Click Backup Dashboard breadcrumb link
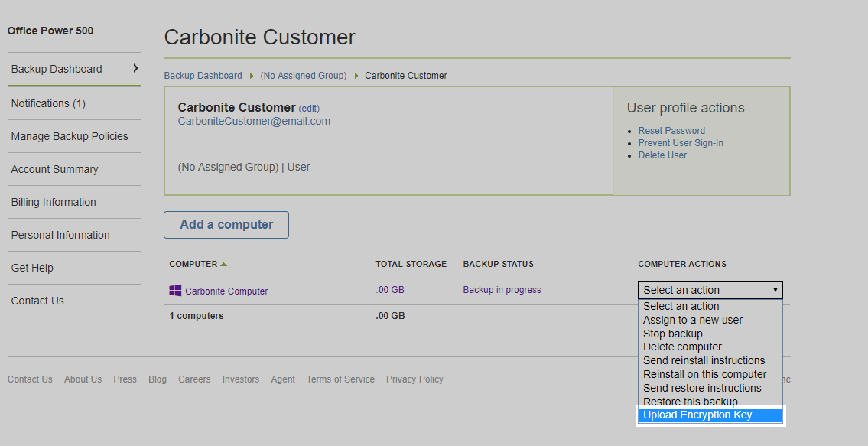The width and height of the screenshot is (868, 446). pos(203,76)
